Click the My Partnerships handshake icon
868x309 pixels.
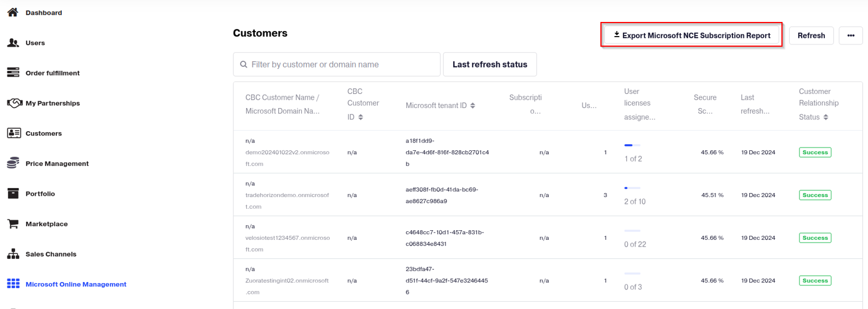coord(14,103)
